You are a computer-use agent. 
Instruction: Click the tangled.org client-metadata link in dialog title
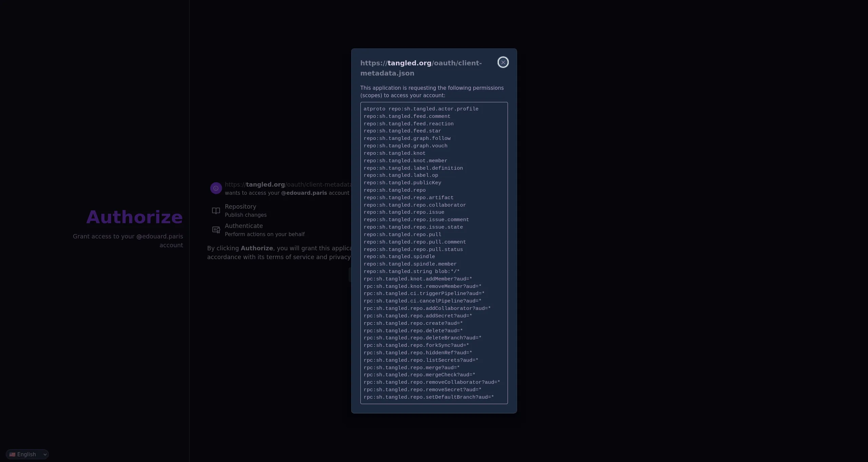point(421,68)
